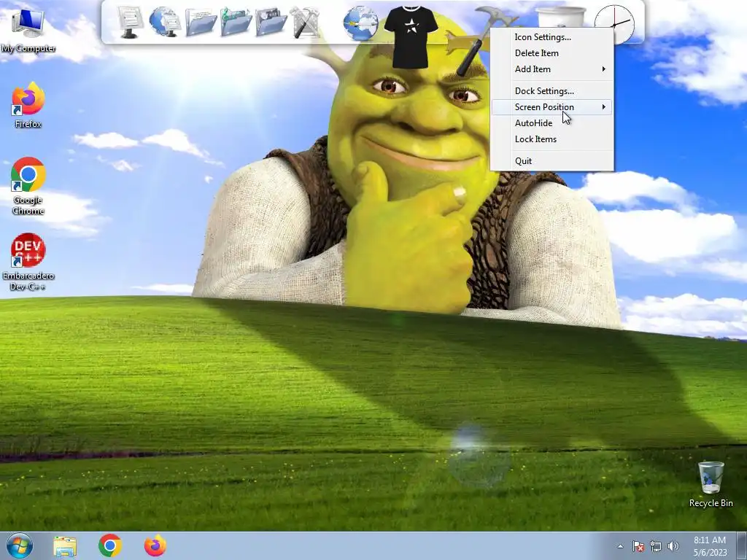Open the Documents folder icon in the dock
The image size is (747, 560).
201,23
